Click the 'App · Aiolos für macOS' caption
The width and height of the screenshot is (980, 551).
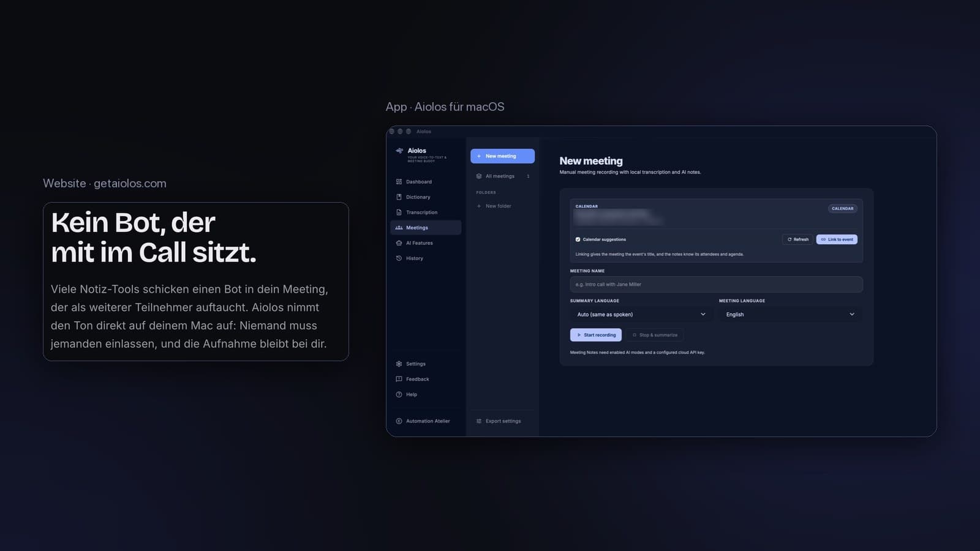tap(445, 107)
